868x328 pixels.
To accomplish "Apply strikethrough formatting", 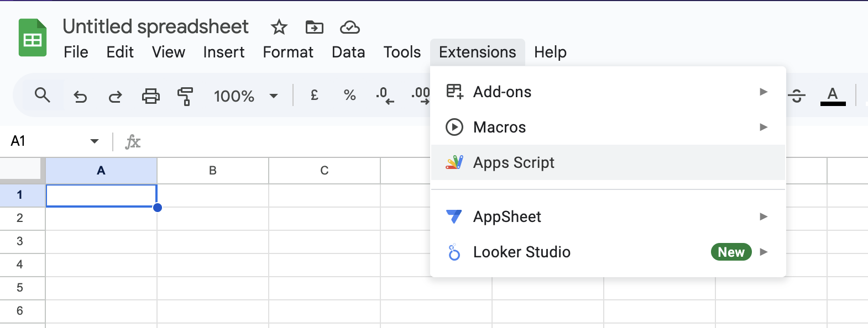I will coord(796,96).
